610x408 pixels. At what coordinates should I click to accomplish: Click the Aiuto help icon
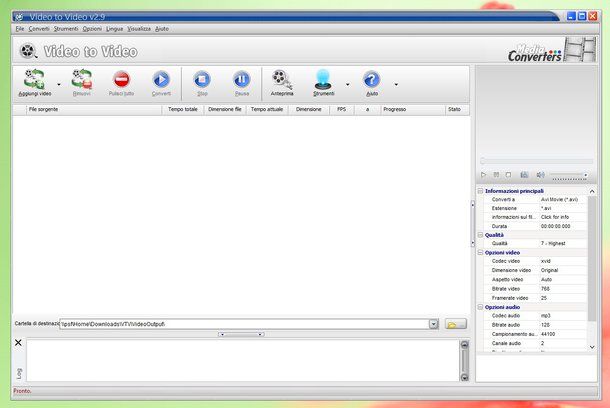pos(372,80)
